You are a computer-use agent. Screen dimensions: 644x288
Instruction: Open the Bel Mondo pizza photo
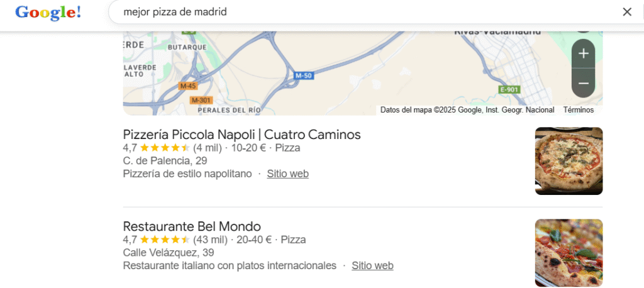568,252
